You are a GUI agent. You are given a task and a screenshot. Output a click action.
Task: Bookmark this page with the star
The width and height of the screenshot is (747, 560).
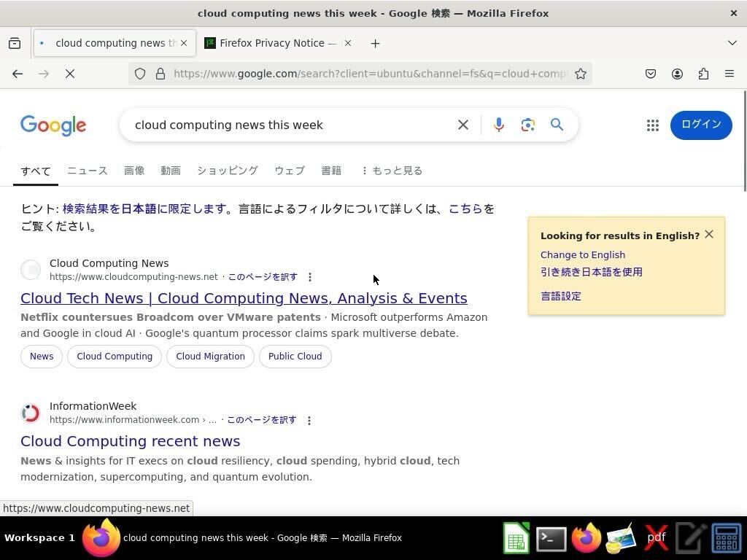point(580,74)
